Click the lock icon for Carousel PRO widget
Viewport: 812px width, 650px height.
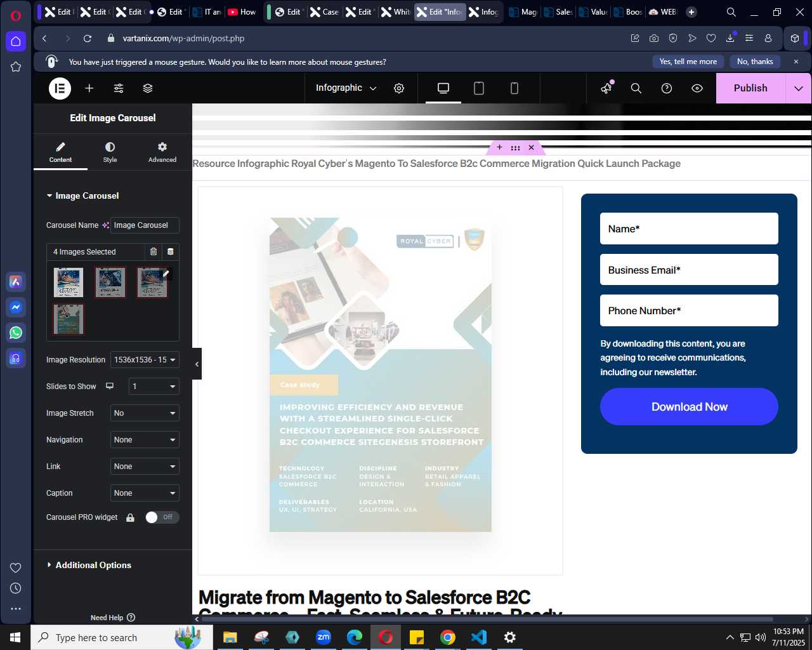pyautogui.click(x=130, y=517)
